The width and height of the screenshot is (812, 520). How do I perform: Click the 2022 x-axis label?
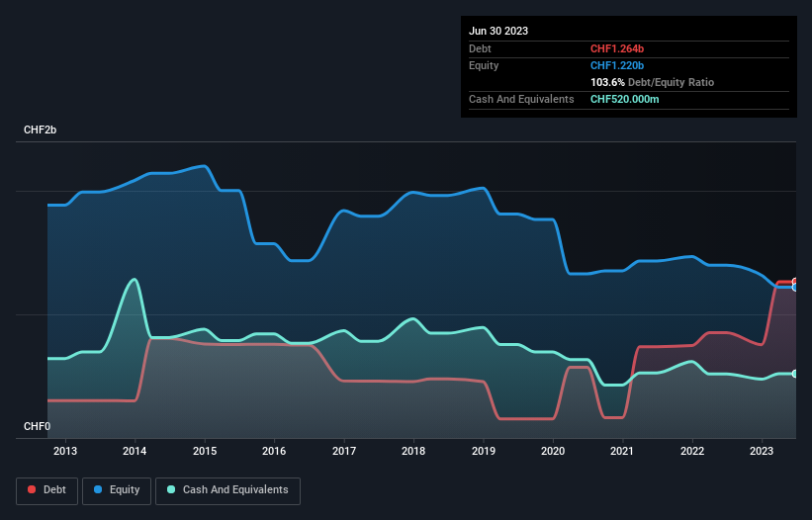pos(692,451)
